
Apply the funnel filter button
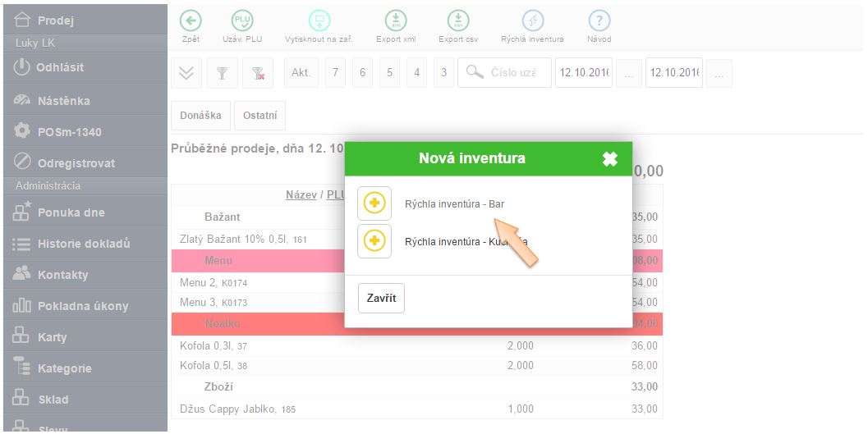(222, 73)
